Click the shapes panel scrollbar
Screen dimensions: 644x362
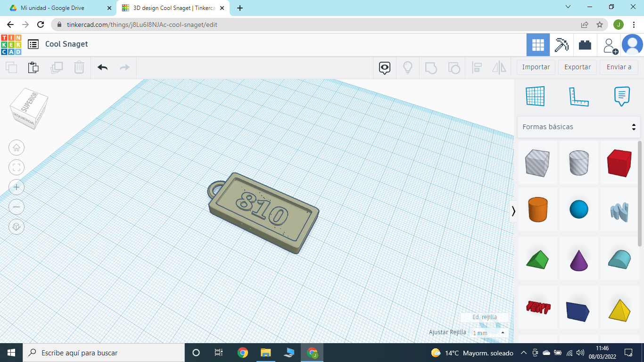[640, 193]
